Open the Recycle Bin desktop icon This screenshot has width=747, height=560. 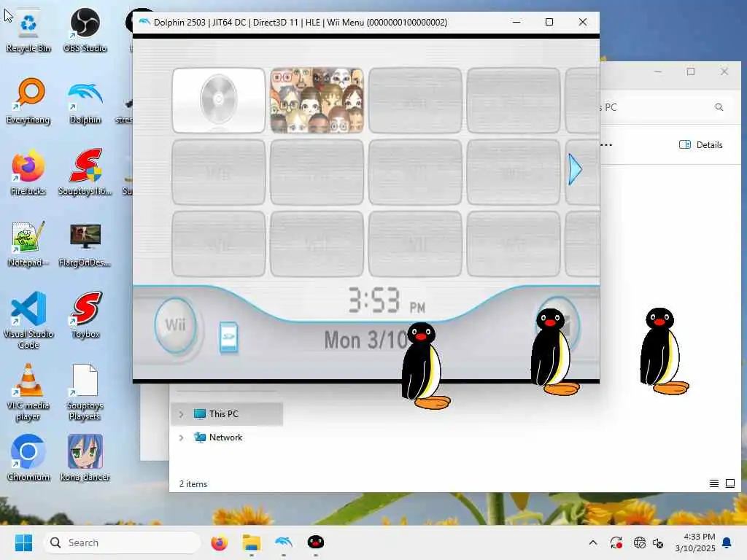pos(28,31)
